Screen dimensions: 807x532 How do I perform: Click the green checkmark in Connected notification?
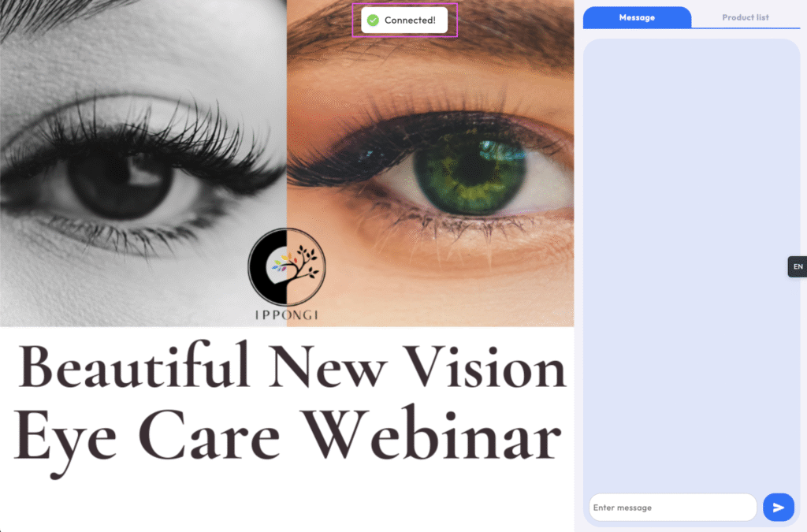tap(373, 20)
